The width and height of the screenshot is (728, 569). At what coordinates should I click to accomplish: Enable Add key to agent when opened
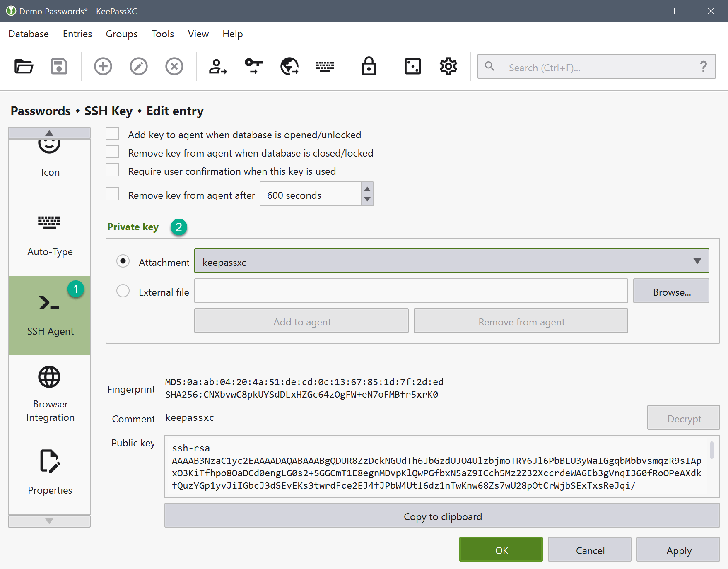112,134
